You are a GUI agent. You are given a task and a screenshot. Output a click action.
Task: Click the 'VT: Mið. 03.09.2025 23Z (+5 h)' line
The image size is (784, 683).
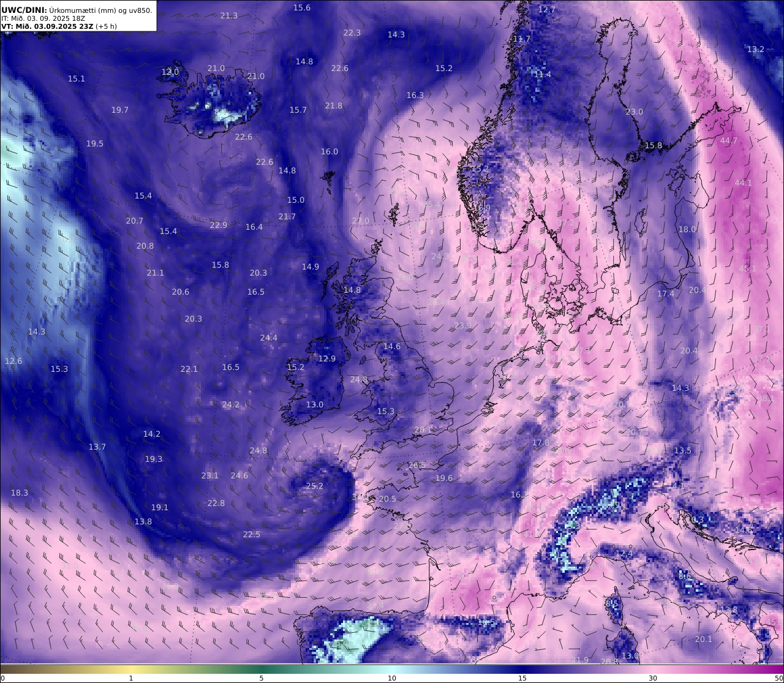(x=59, y=26)
